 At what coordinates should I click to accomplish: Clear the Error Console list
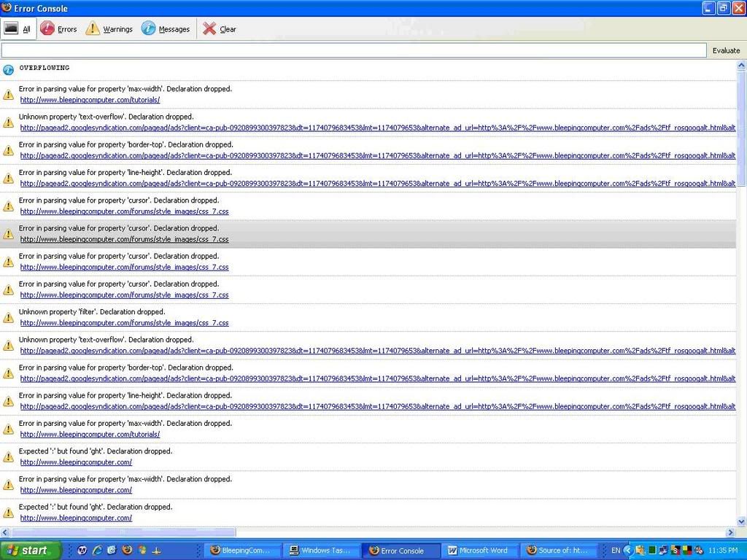[219, 29]
